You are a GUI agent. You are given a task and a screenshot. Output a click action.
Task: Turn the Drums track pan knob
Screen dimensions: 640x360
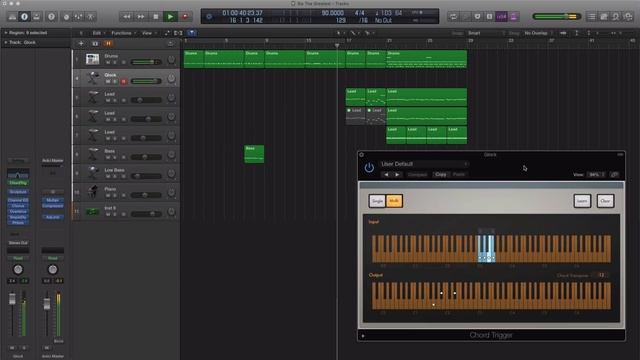(x=171, y=59)
